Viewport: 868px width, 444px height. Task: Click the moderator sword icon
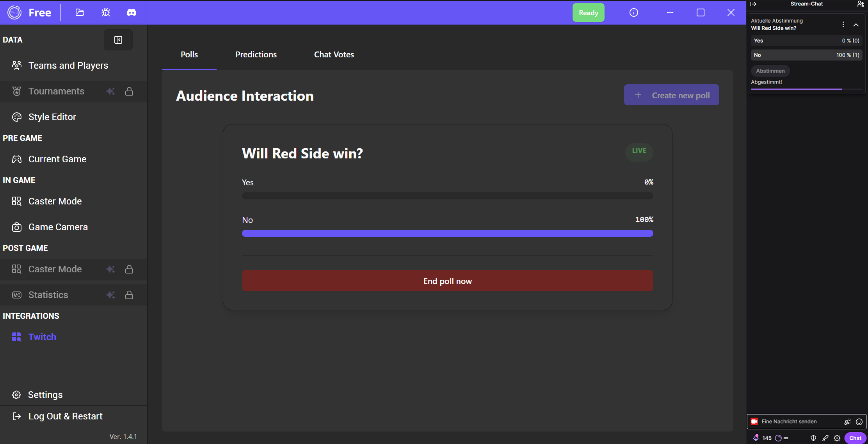point(825,438)
